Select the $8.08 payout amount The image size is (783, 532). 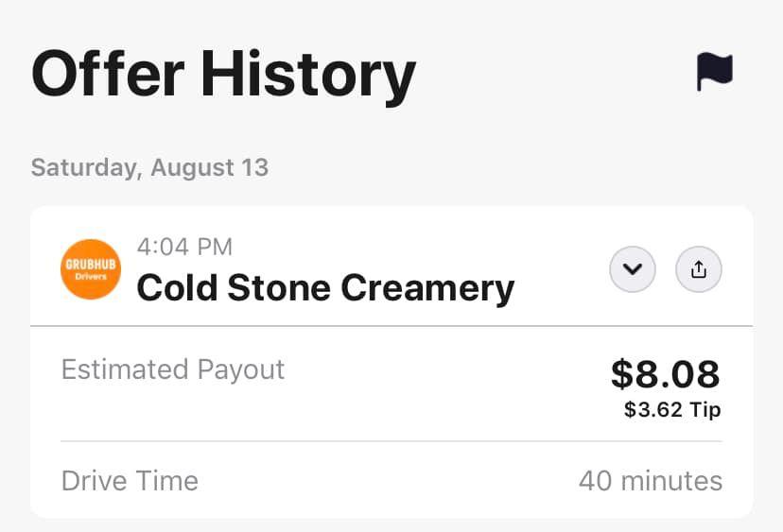665,374
